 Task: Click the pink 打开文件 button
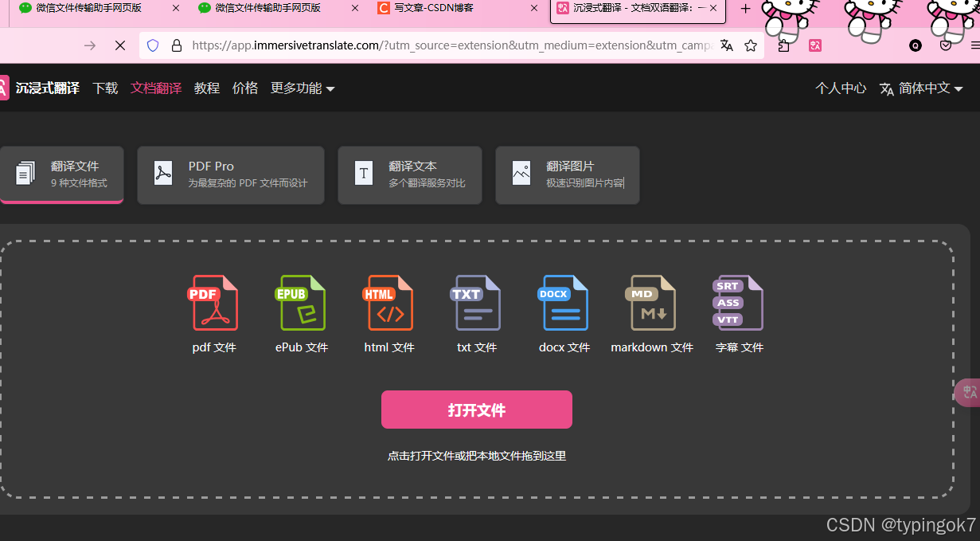click(477, 410)
